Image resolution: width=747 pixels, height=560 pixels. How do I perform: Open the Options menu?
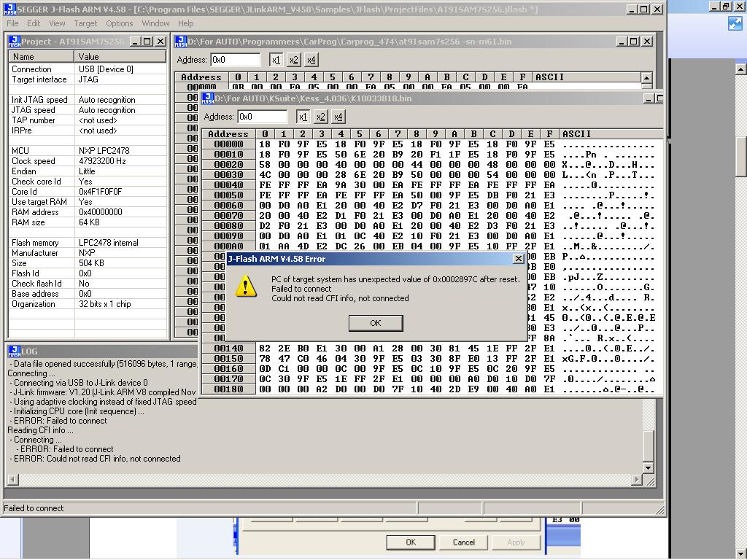coord(119,23)
